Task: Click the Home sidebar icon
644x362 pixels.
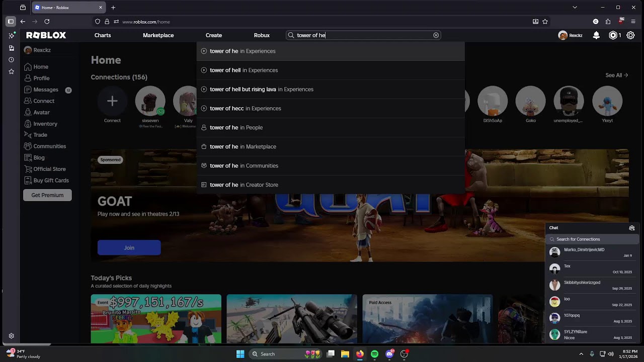Action: pos(28,67)
